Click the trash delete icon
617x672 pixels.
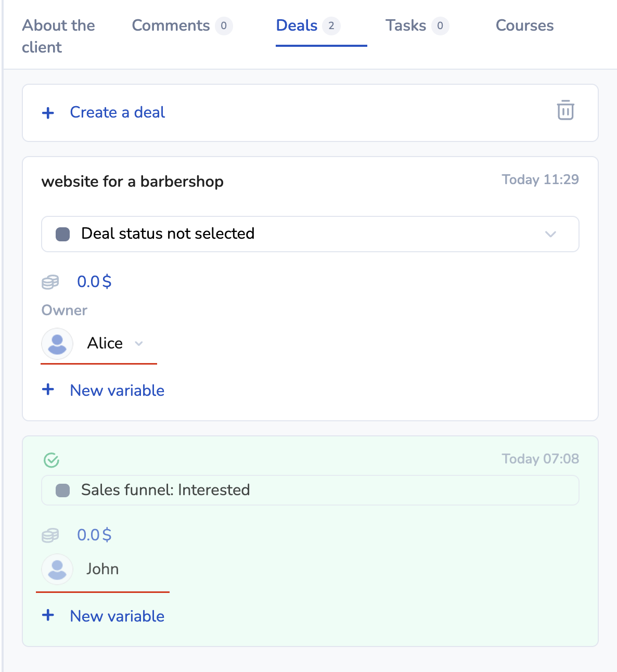coord(565,110)
